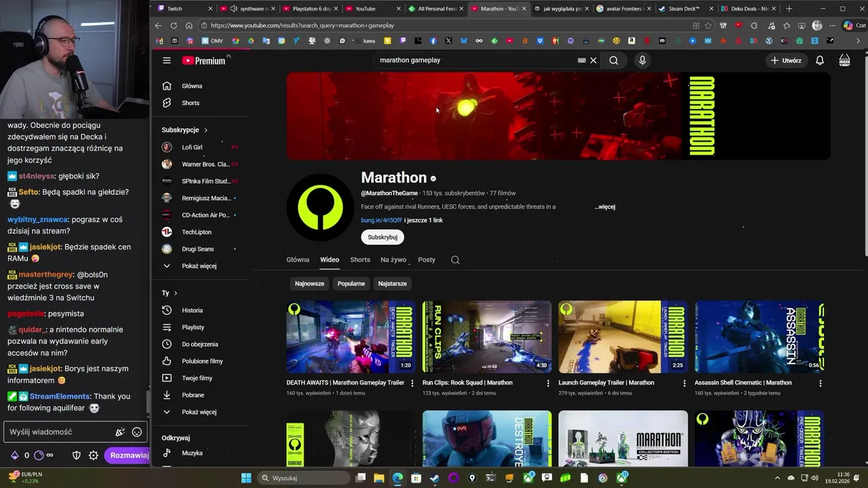Screen dimensions: 868x488
Task: Open Assassin Shell Cinematic video title
Action: (743, 382)
